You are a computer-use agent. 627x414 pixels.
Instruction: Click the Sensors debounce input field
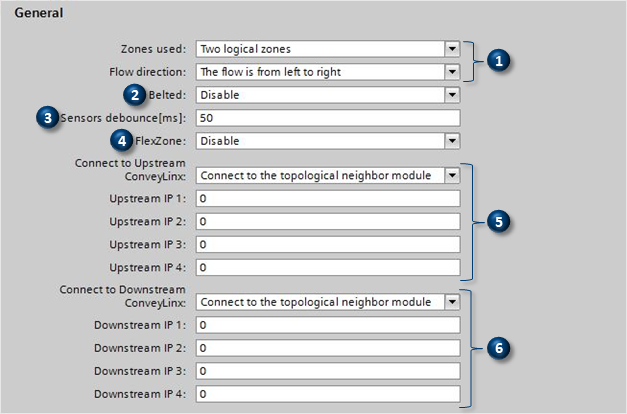[327, 118]
